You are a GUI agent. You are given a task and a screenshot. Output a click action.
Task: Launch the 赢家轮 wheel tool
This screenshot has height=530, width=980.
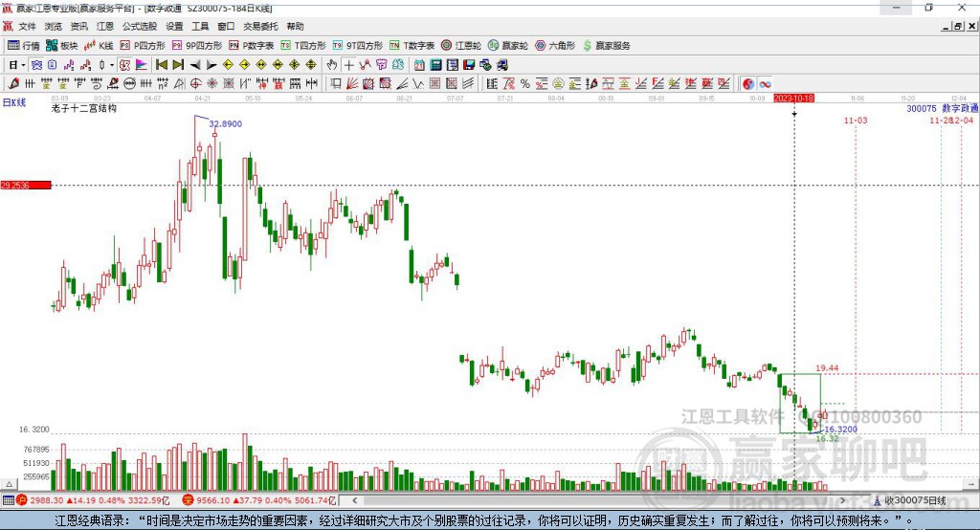pyautogui.click(x=508, y=46)
